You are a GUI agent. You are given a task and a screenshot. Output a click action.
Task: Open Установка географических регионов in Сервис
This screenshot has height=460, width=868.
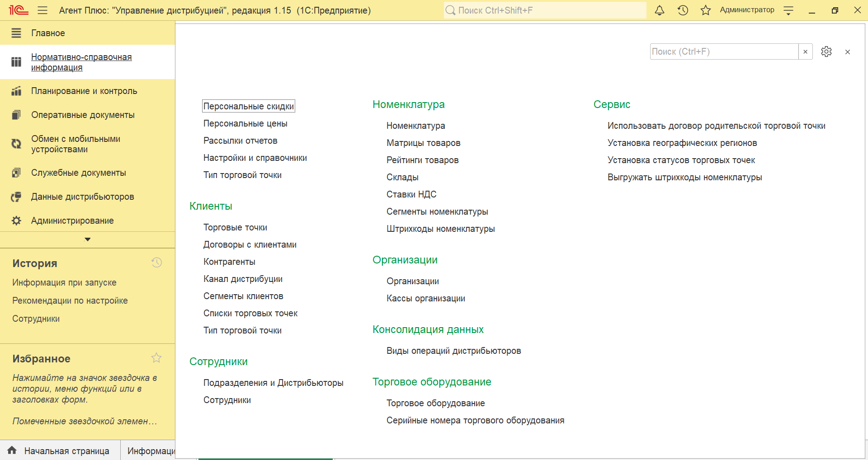[x=682, y=143]
